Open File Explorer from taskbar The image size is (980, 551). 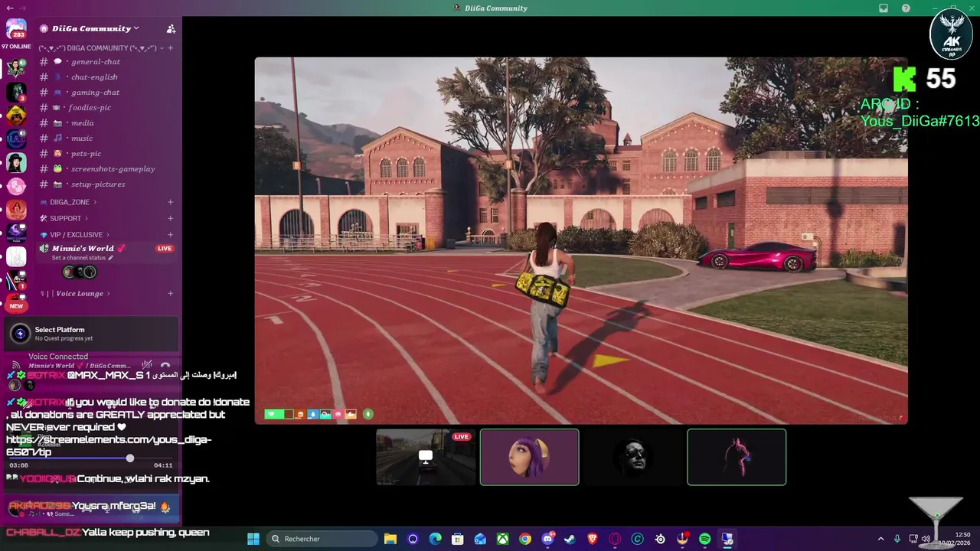(390, 539)
